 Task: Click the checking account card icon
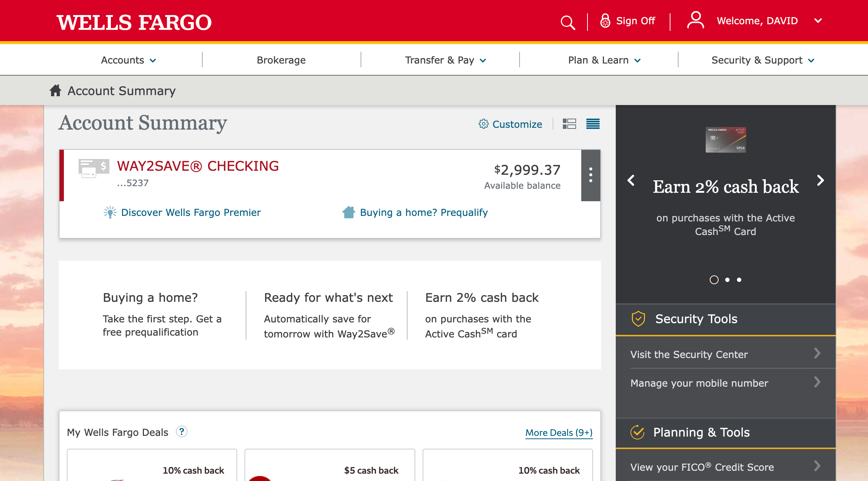pyautogui.click(x=94, y=168)
